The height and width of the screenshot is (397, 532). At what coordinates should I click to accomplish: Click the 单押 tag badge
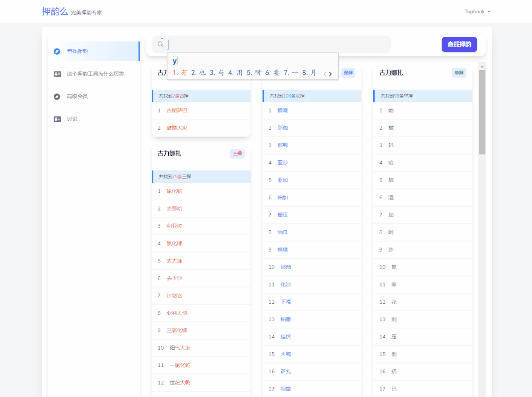pyautogui.click(x=459, y=73)
